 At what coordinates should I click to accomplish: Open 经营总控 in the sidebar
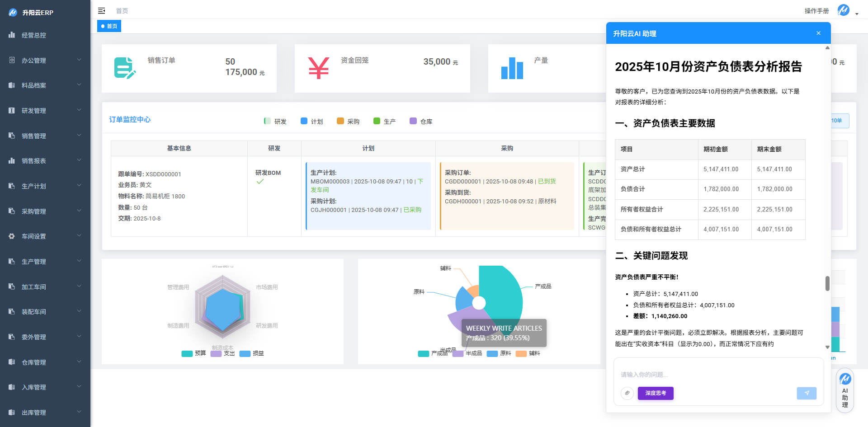point(34,35)
